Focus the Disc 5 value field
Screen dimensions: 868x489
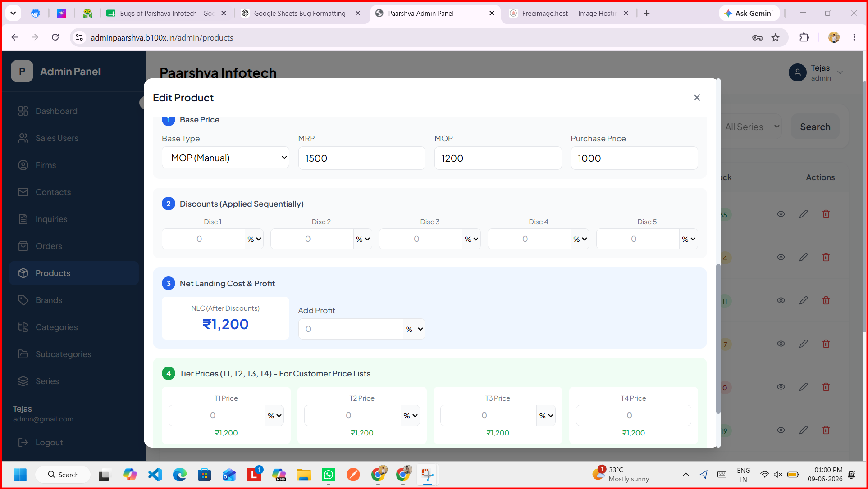(x=638, y=239)
